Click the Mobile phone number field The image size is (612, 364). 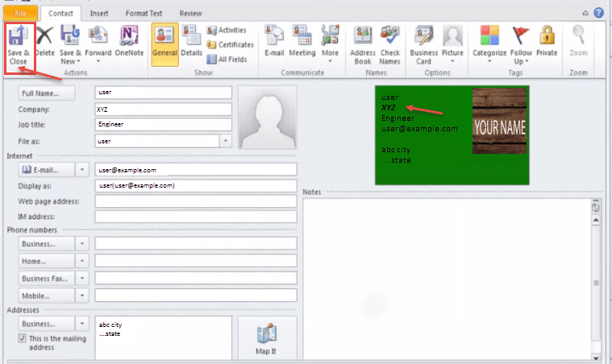tap(196, 296)
